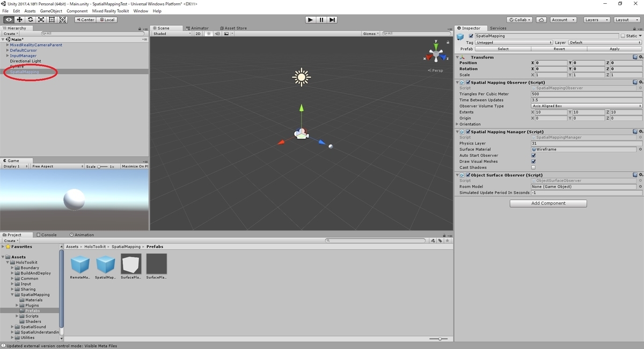Click the prefab Revert button
This screenshot has height=349, width=644.
[559, 49]
